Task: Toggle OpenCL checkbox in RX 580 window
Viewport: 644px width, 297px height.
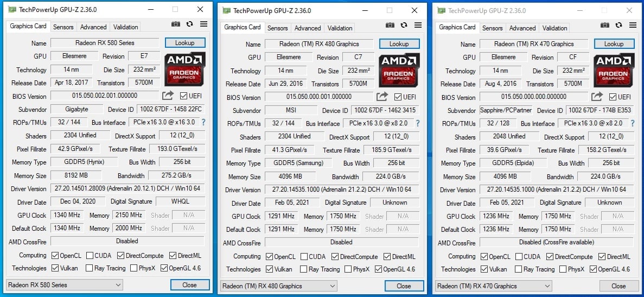Action: click(55, 256)
